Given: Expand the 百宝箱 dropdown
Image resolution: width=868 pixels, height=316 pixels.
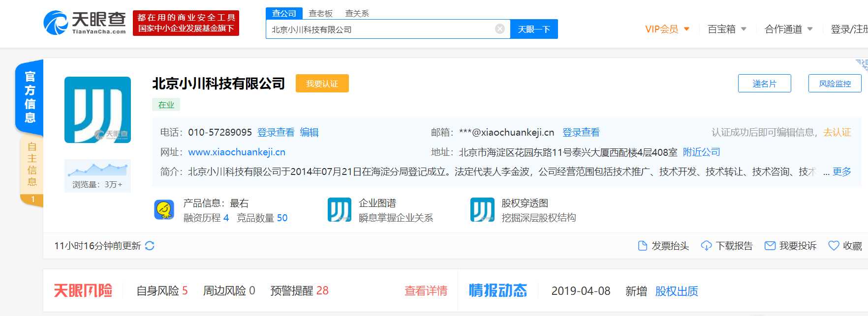Looking at the screenshot, I should pos(727,29).
